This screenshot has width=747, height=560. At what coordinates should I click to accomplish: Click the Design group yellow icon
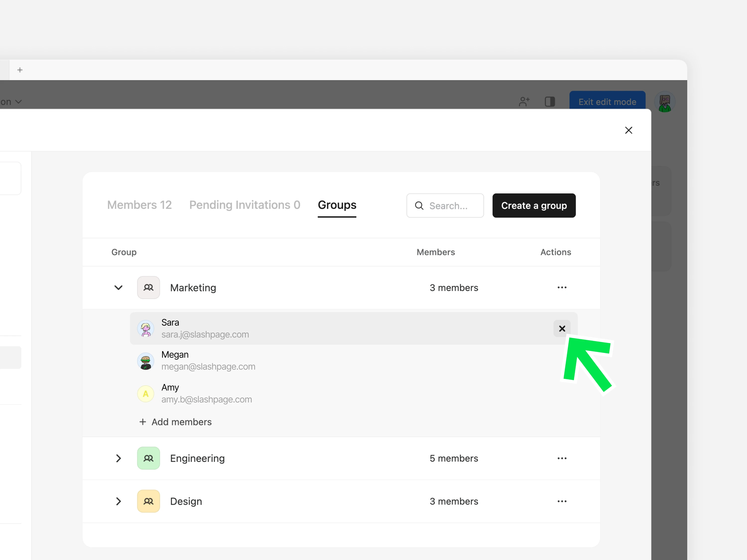148,501
